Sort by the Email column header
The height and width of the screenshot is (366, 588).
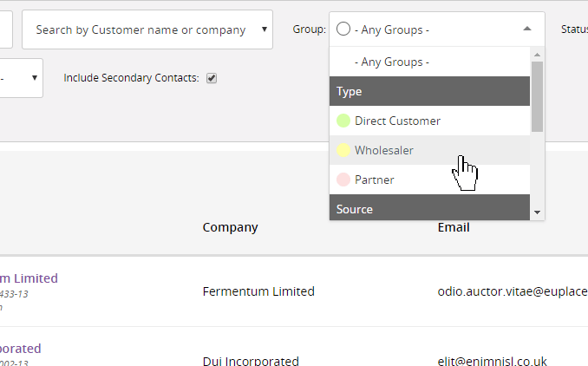coord(454,227)
